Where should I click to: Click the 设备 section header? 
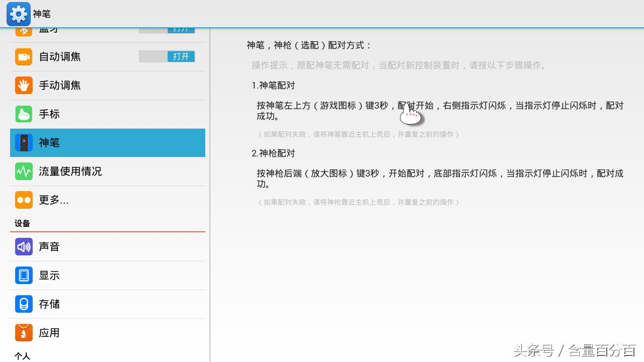tap(22, 223)
